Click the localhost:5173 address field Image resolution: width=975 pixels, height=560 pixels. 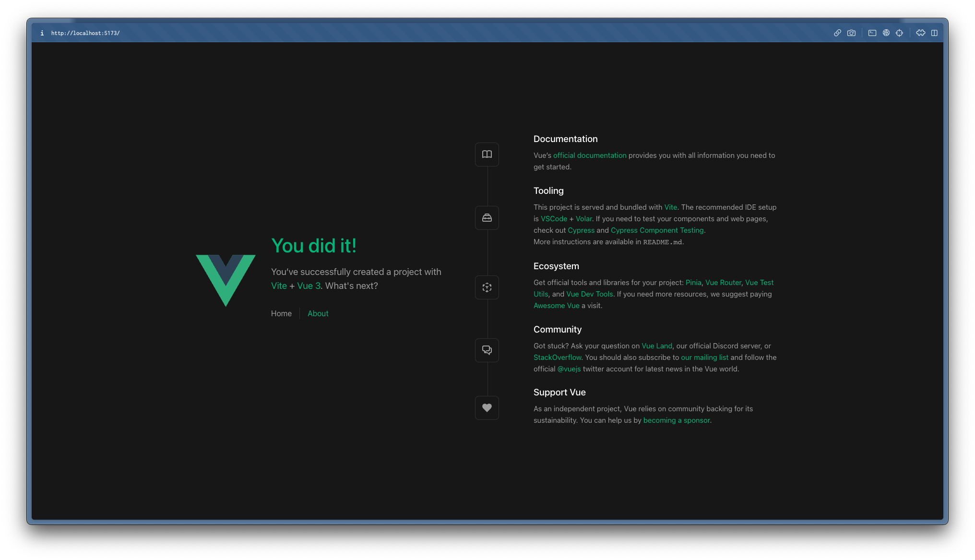(85, 33)
